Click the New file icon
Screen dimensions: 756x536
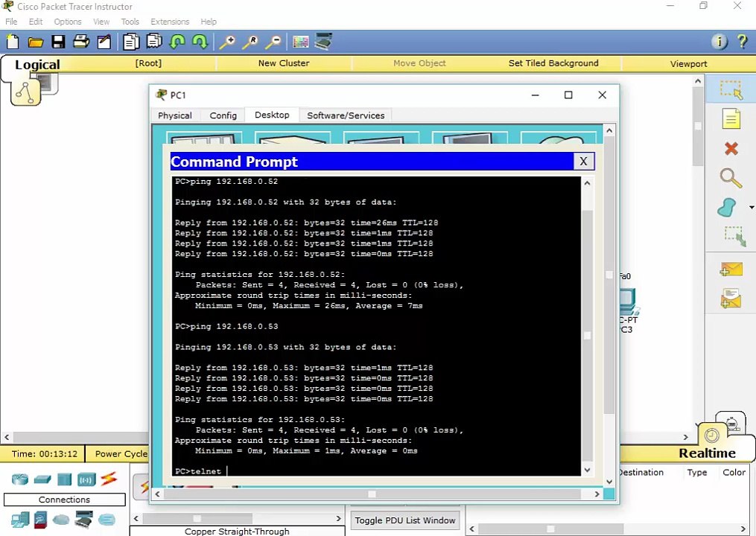click(13, 42)
